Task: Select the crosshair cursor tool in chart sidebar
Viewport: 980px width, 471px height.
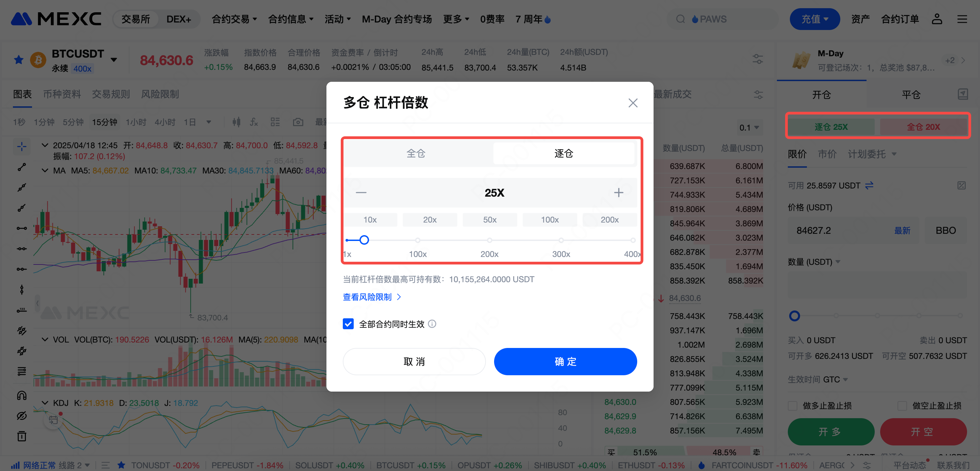Action: point(22,146)
